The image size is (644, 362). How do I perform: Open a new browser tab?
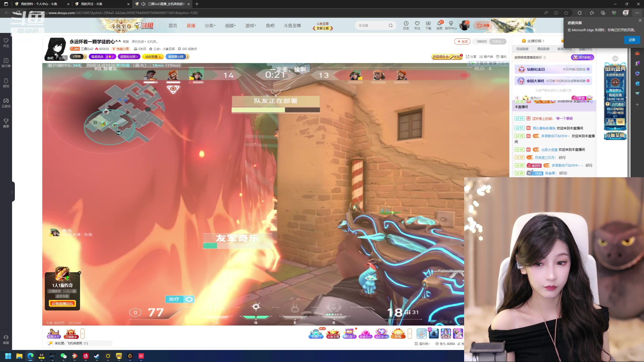[x=197, y=4]
